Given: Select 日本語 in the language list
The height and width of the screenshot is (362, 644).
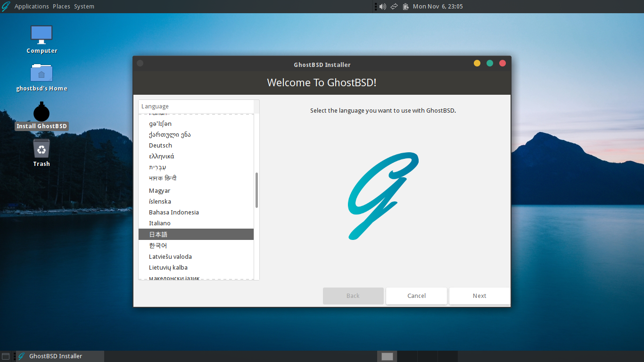Looking at the screenshot, I should [196, 234].
